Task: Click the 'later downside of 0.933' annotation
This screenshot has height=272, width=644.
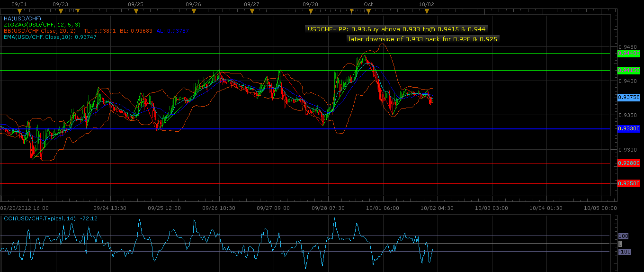Action: click(423, 39)
